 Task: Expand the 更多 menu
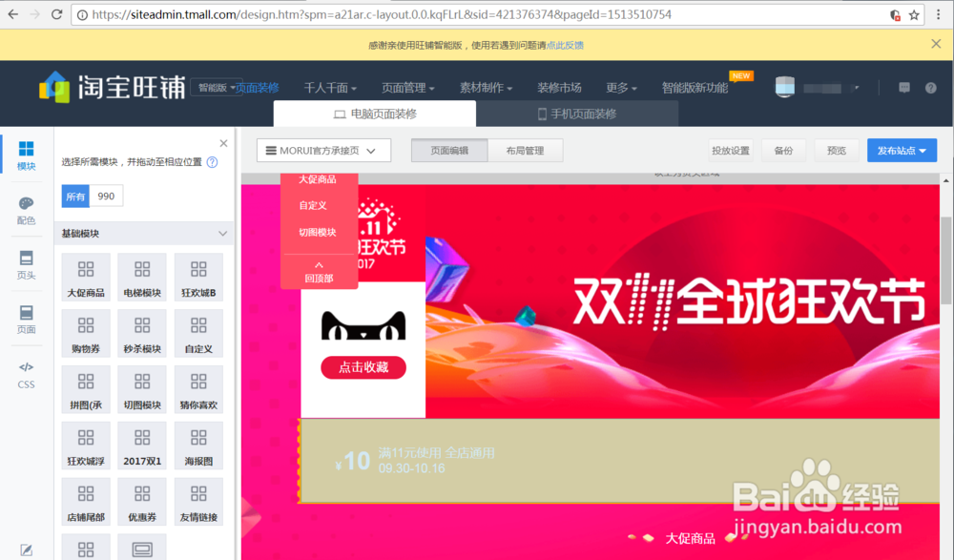[x=621, y=88]
